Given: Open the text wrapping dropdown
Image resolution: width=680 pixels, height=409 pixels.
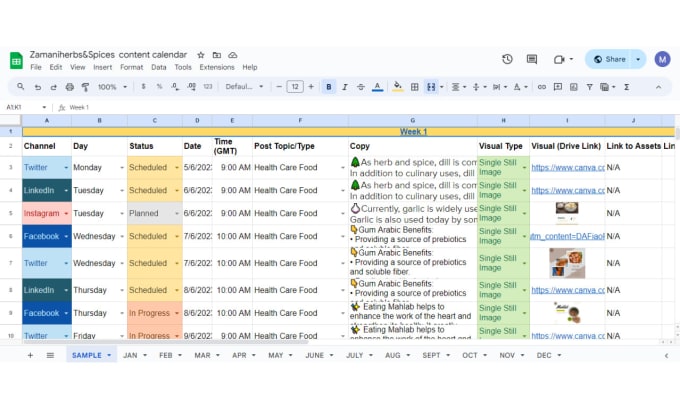Looking at the screenshot, I should pos(500,87).
